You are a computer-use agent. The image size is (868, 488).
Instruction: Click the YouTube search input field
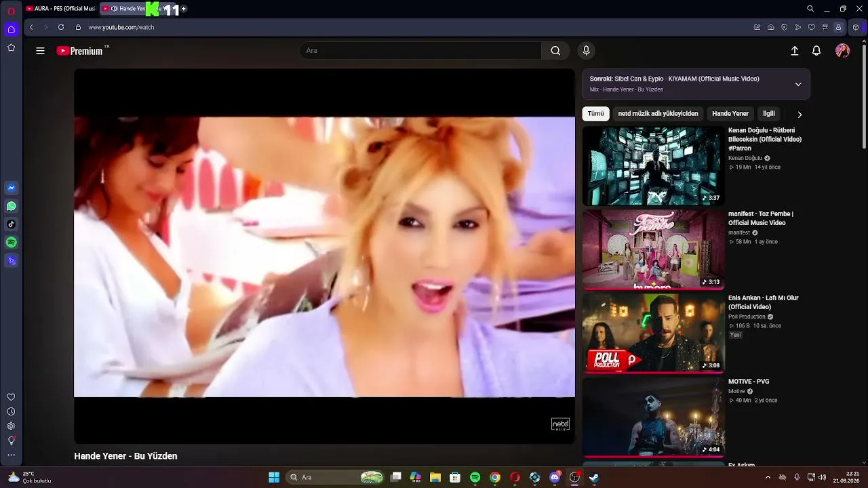pos(420,50)
